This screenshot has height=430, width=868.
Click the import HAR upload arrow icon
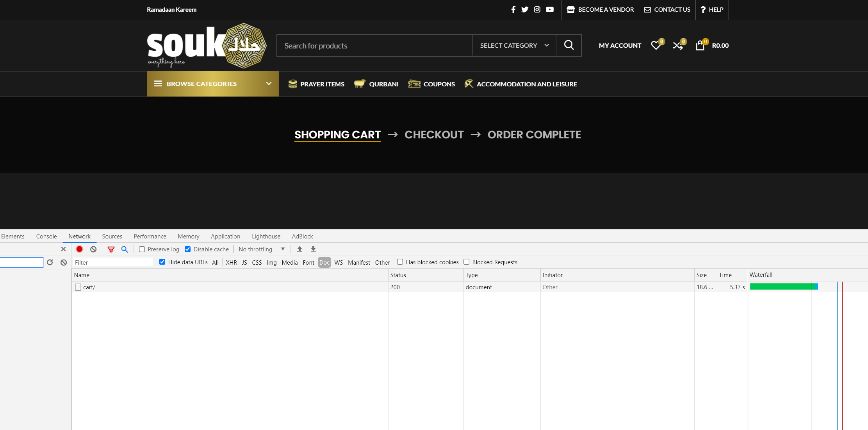click(299, 249)
